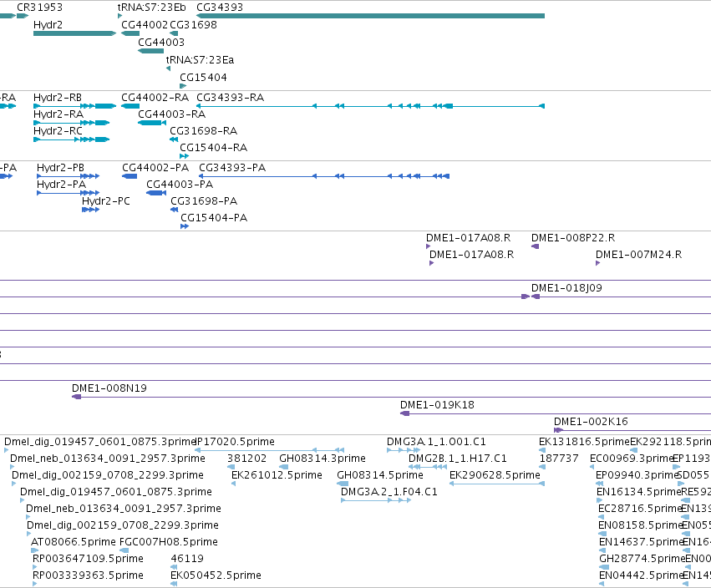Select the CG44003-PA label
The width and height of the screenshot is (711, 588).
pyautogui.click(x=180, y=185)
